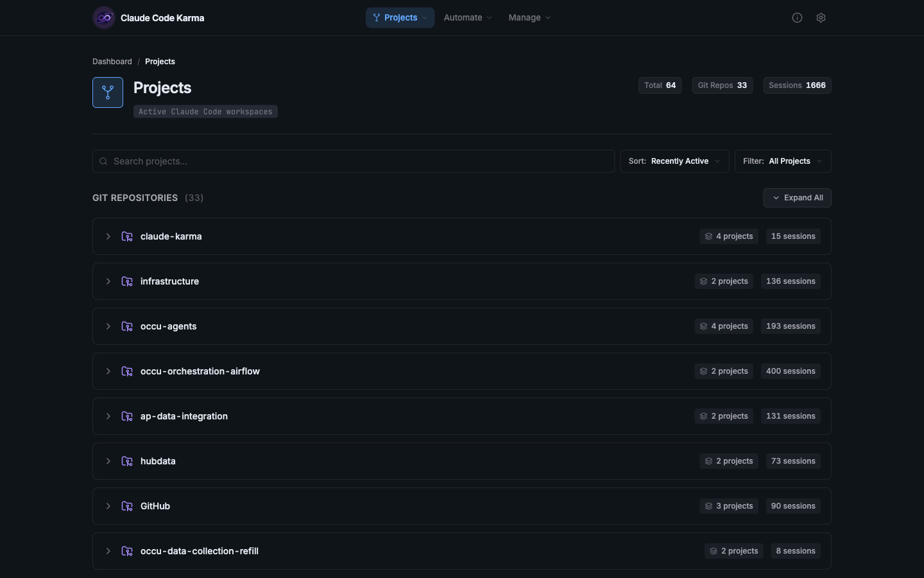Expand the hubdata repository row
This screenshot has height=578, width=924.
point(108,461)
